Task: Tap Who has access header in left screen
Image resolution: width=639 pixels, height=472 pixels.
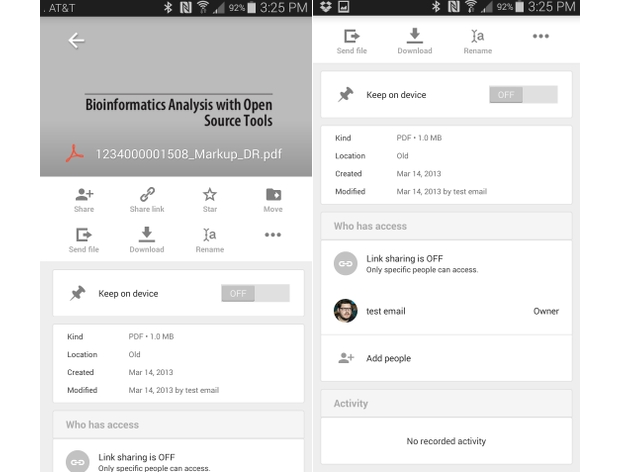Action: point(178,425)
